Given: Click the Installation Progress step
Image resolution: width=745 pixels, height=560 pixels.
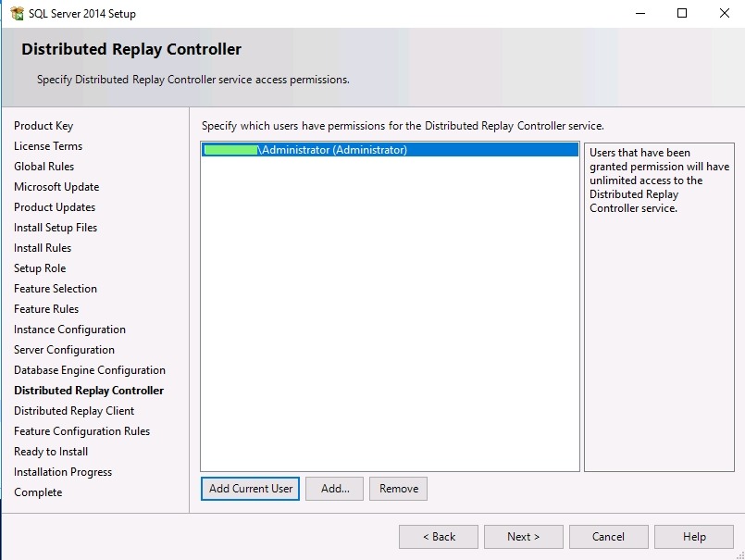Looking at the screenshot, I should point(63,472).
